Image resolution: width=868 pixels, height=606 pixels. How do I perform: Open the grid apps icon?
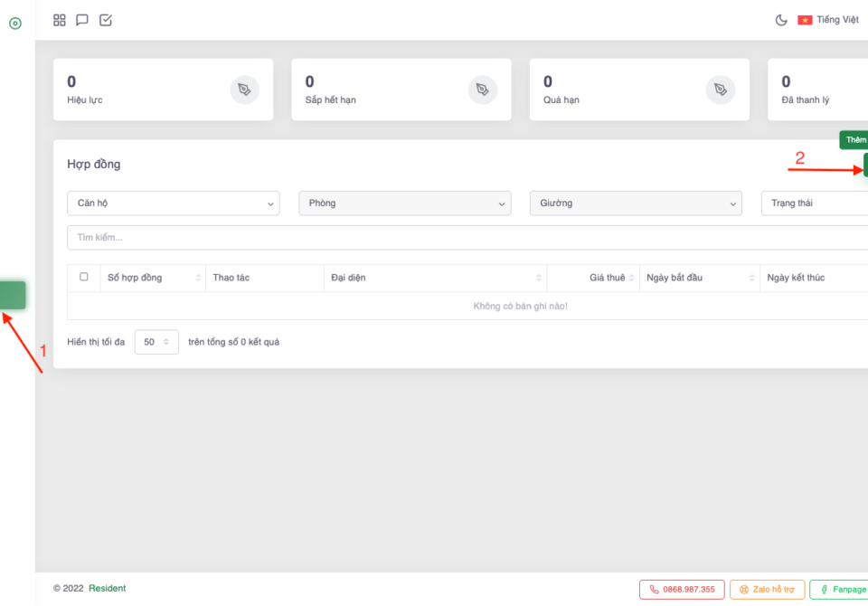point(60,20)
